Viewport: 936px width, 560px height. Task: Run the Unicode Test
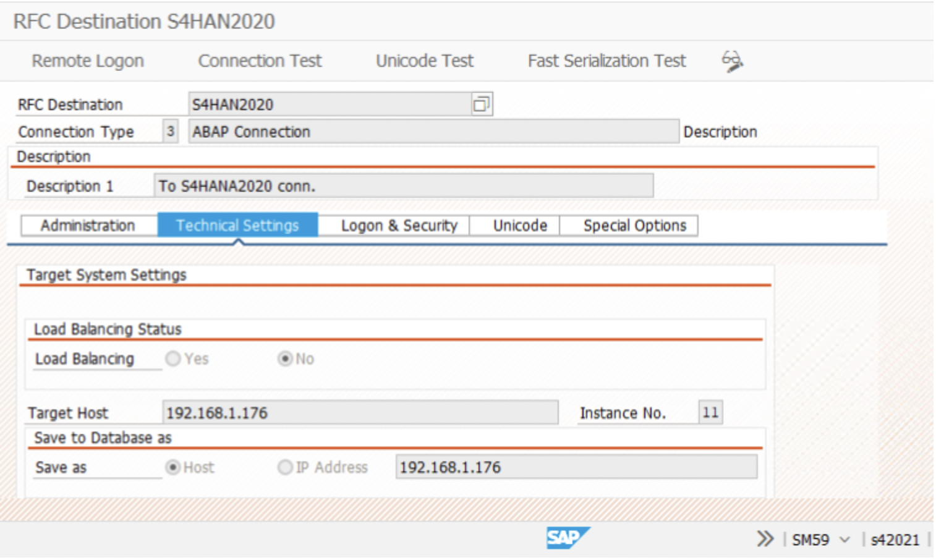pos(425,61)
